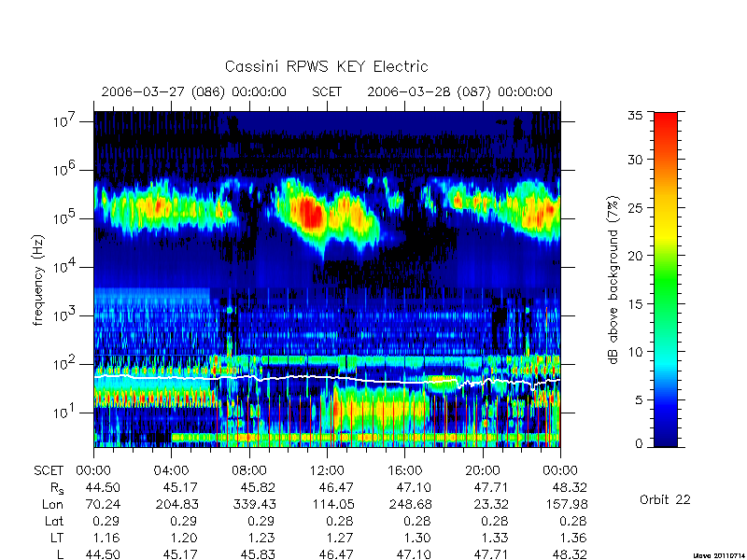Click the white cyclotron frequency line
The width and height of the screenshot is (747, 560).
click(x=327, y=377)
